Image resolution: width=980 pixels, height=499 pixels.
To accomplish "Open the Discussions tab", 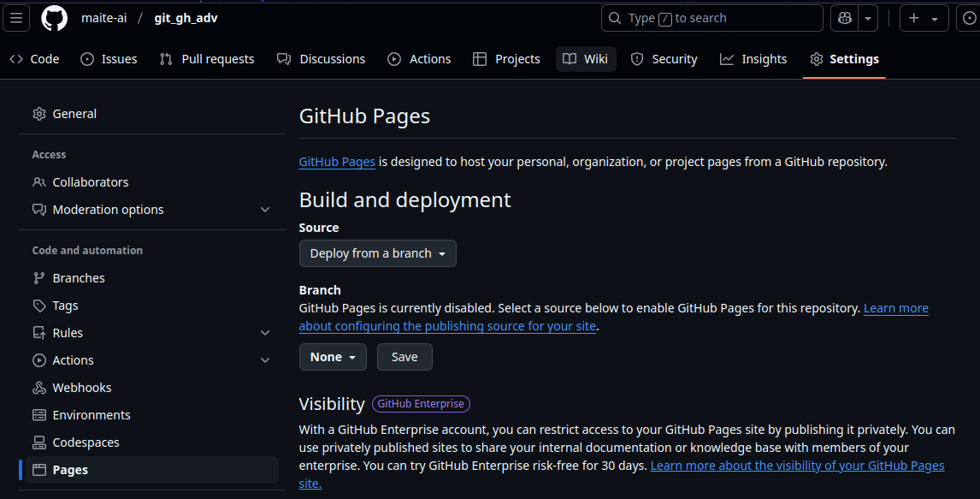I will coord(322,59).
